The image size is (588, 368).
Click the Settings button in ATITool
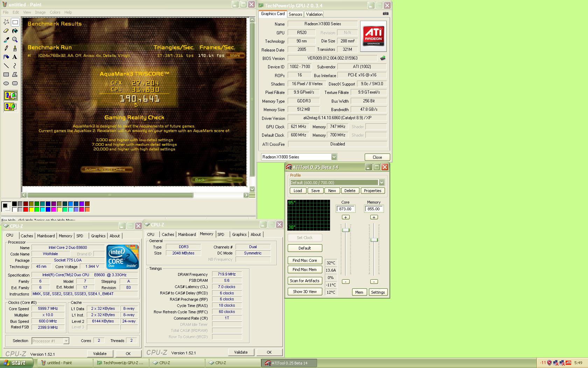378,292
